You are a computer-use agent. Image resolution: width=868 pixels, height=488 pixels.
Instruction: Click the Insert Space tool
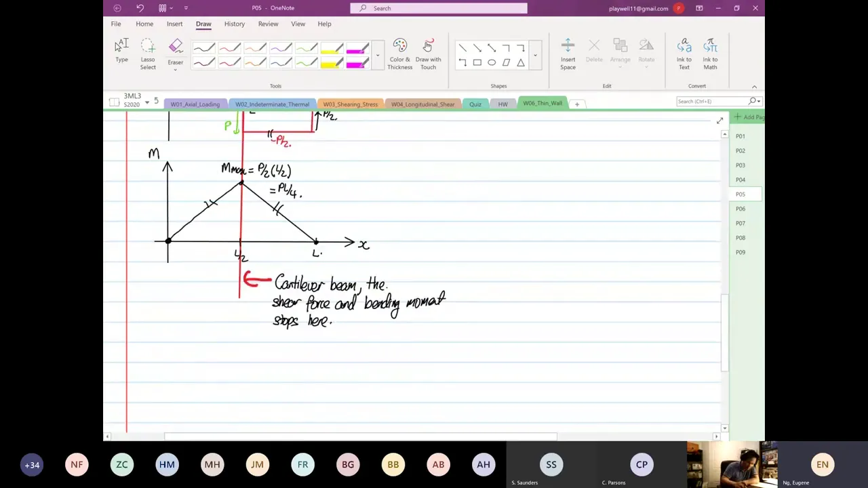[x=568, y=54]
